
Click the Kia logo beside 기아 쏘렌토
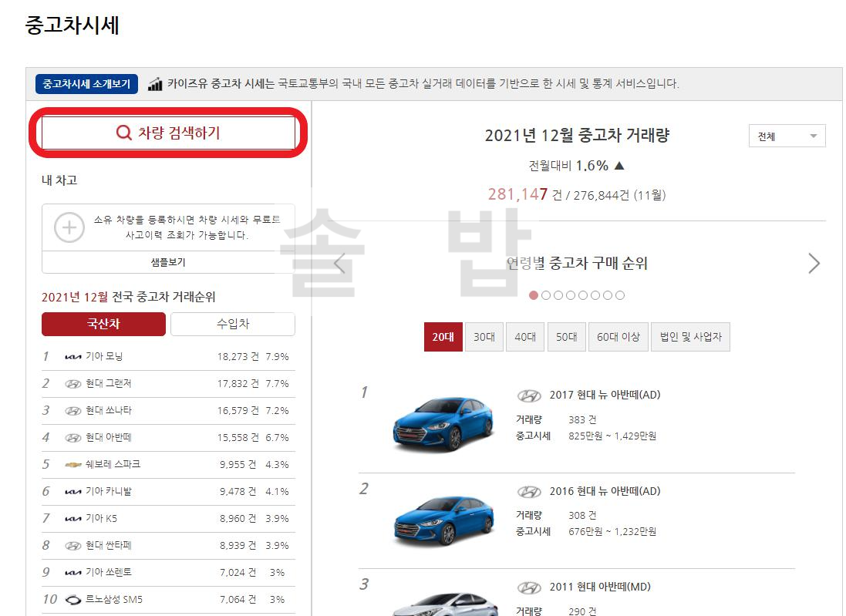[x=72, y=573]
